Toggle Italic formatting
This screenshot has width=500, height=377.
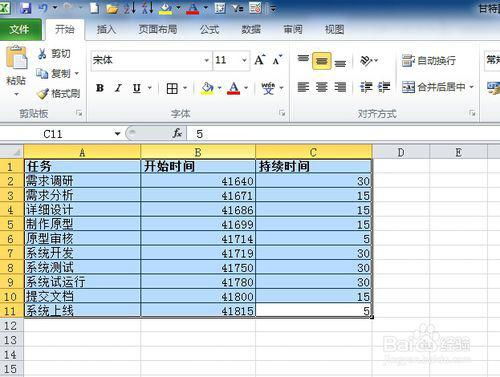[x=118, y=88]
